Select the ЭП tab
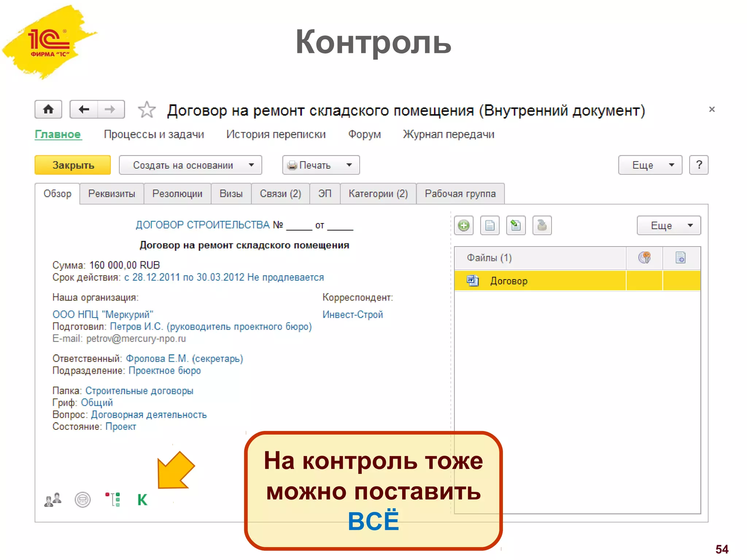Screen dimensions: 747x560 coord(325,194)
